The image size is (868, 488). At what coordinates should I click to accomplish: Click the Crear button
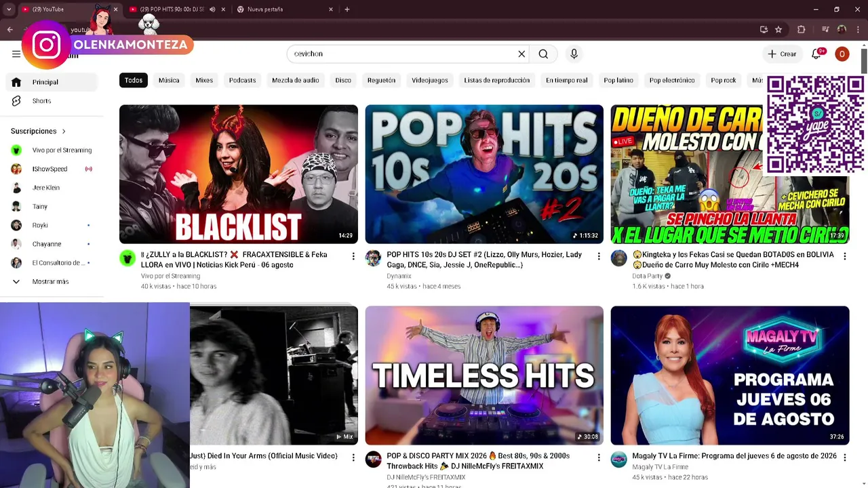pyautogui.click(x=782, y=54)
